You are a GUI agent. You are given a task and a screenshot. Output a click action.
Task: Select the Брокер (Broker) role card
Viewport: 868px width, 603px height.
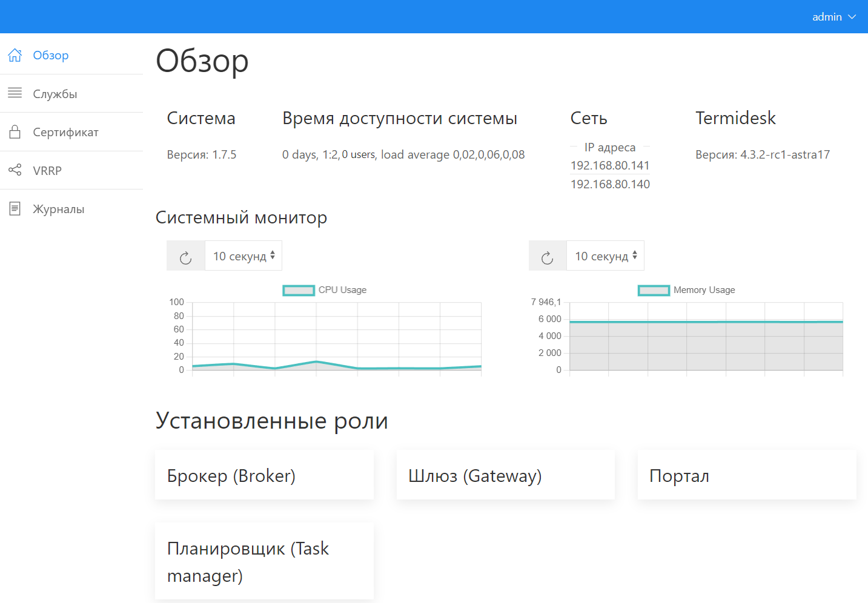point(264,475)
